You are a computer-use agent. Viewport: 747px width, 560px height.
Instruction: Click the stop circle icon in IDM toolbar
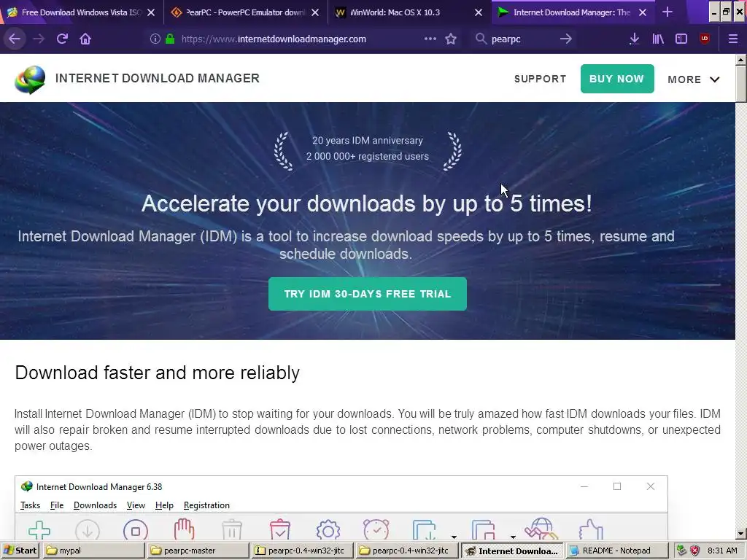135,530
